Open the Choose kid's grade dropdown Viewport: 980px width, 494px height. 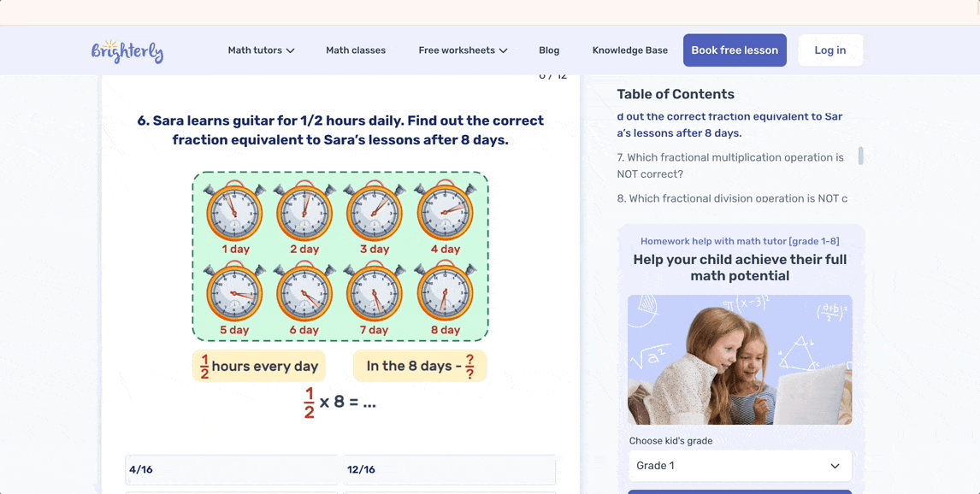pyautogui.click(x=740, y=466)
